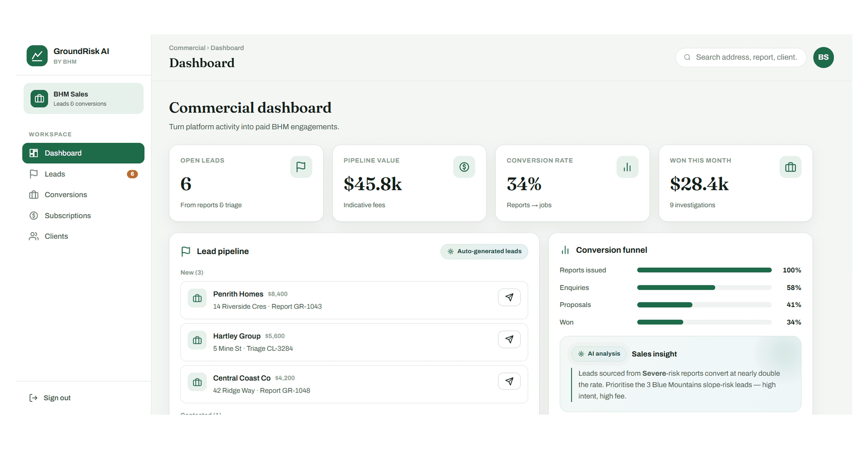Click the 34% conversion rate value

click(x=524, y=184)
